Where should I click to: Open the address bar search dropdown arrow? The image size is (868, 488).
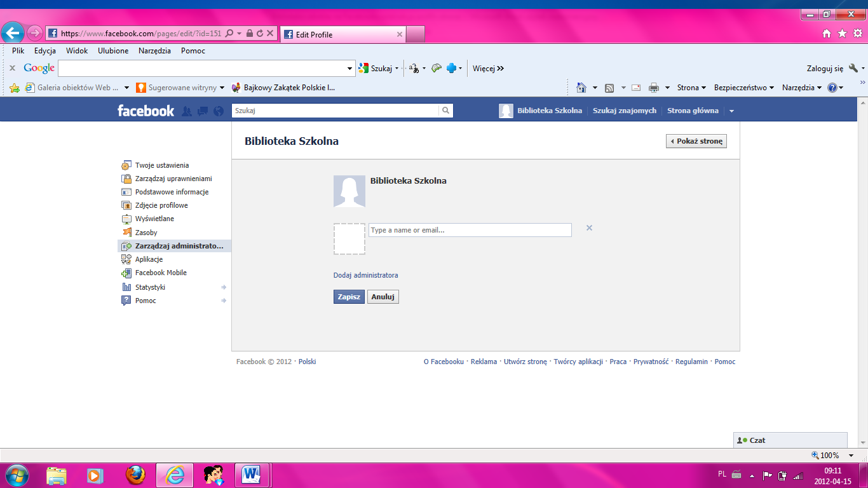coord(239,33)
